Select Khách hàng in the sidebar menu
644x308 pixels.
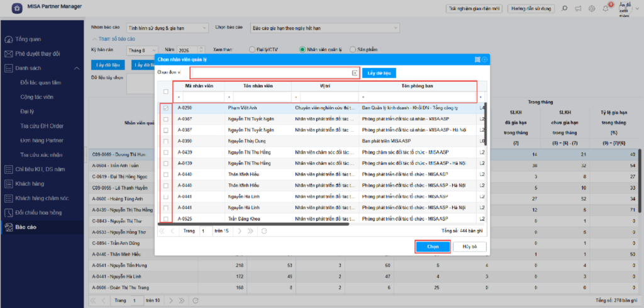tap(31, 184)
